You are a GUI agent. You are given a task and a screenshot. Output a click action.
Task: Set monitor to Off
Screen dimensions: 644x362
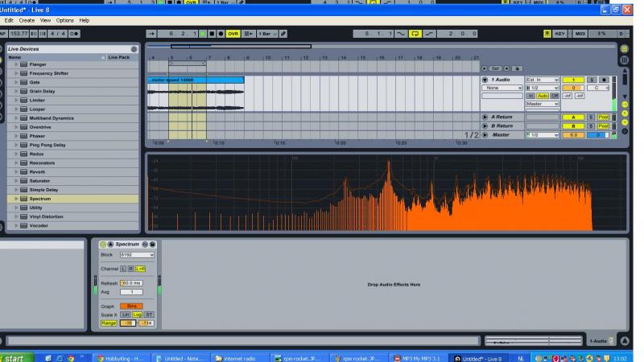tap(555, 96)
